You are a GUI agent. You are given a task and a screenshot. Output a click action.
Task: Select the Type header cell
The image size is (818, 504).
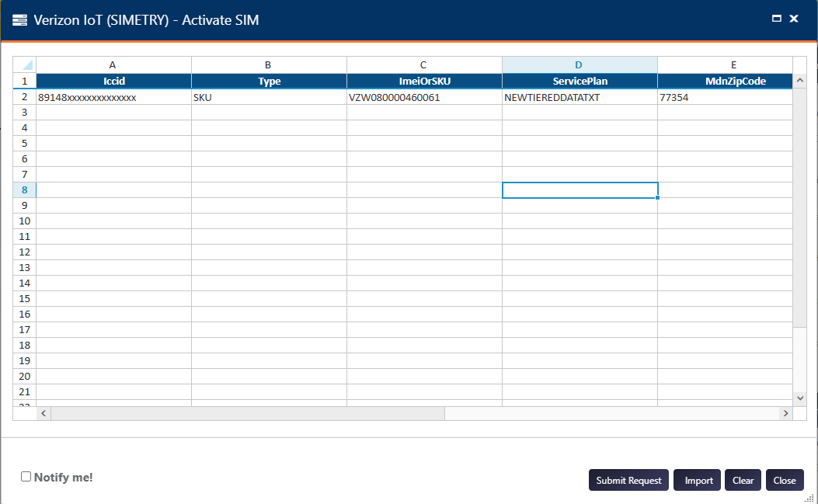tap(269, 81)
